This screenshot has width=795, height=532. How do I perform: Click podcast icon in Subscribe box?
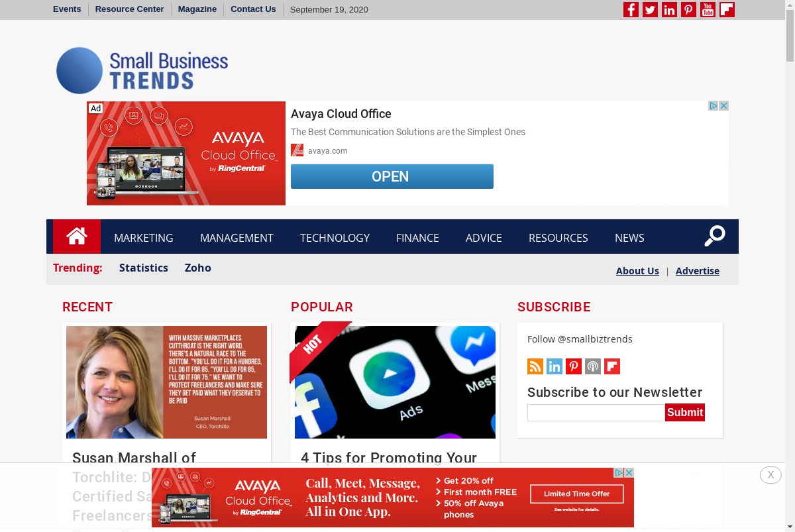click(593, 366)
